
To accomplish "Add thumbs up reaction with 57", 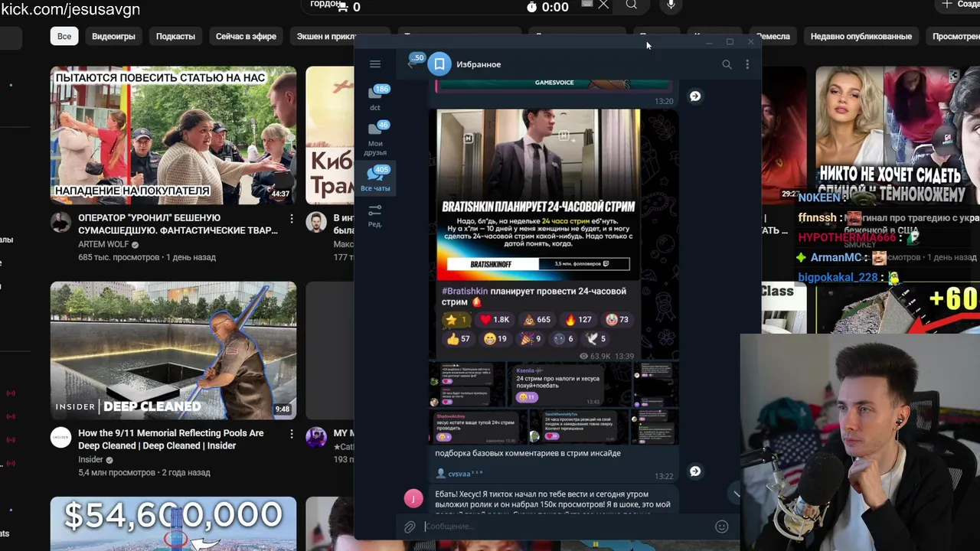I will [459, 339].
